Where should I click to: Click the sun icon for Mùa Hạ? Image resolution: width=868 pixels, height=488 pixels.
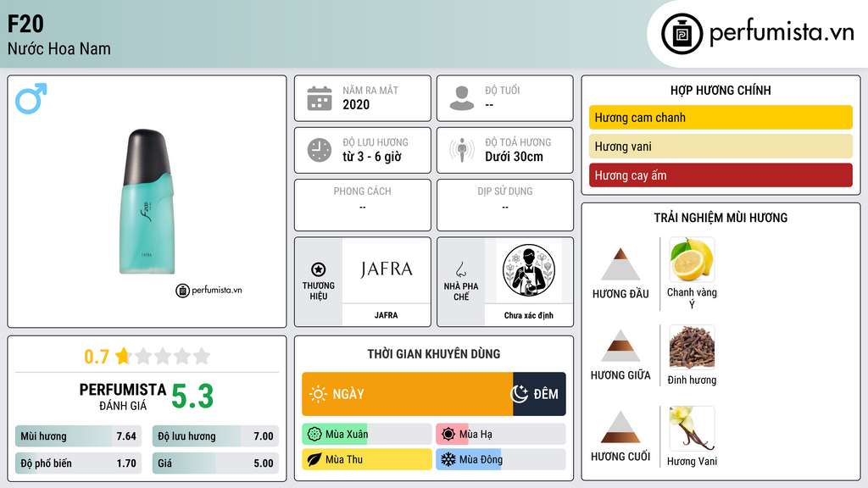[448, 435]
